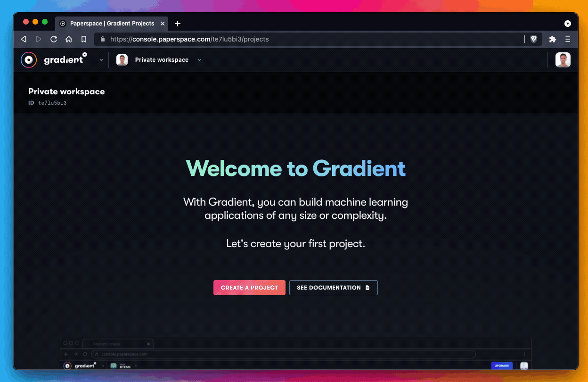
Task: Open the browser home icon
Action: [69, 39]
